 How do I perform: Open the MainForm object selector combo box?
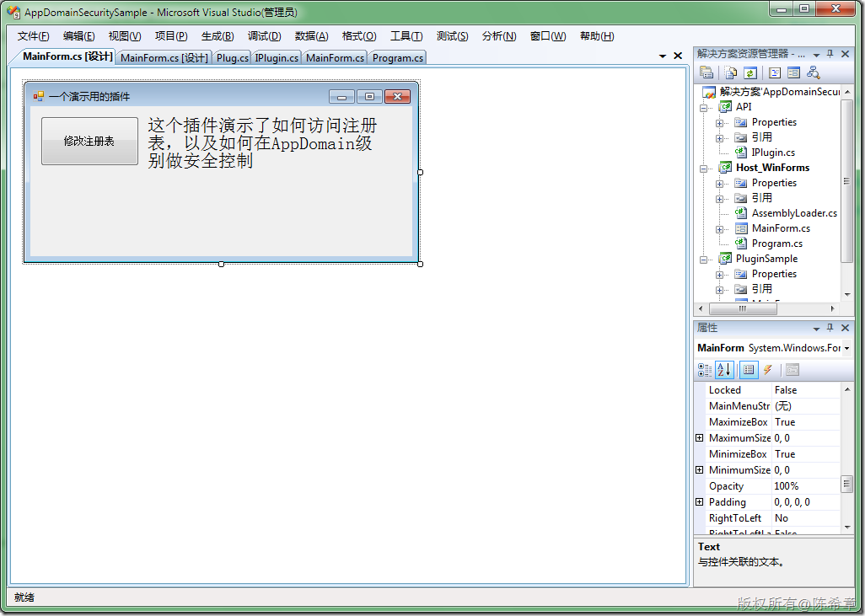pyautogui.click(x=773, y=348)
